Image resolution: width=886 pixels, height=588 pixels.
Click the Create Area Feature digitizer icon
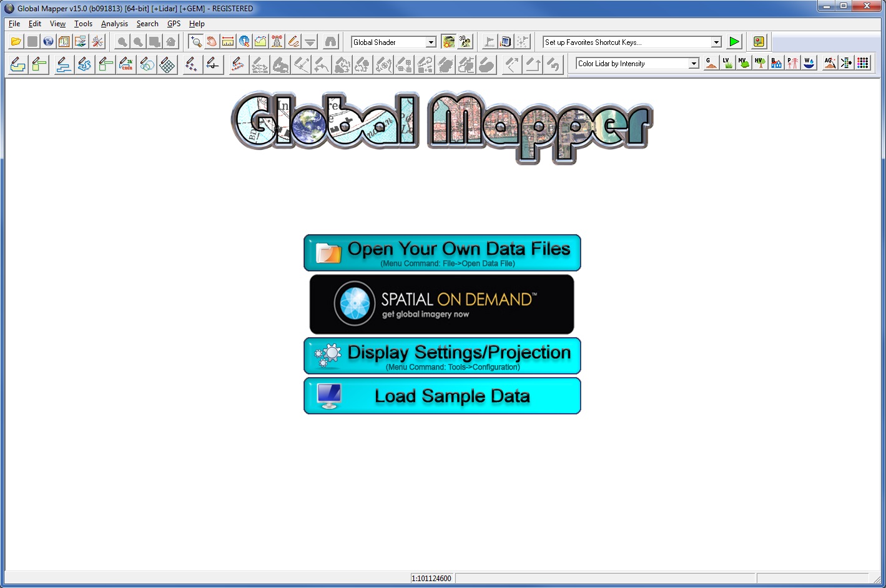click(x=18, y=64)
